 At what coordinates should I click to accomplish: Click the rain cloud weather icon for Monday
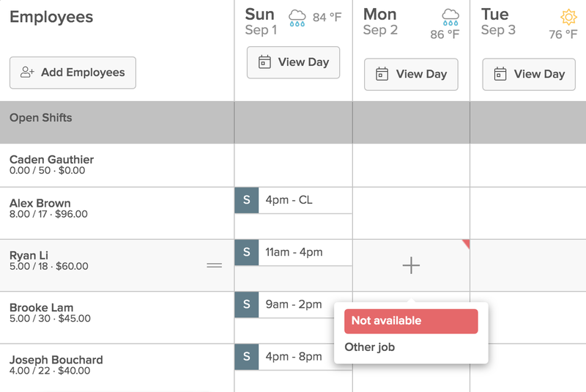450,17
